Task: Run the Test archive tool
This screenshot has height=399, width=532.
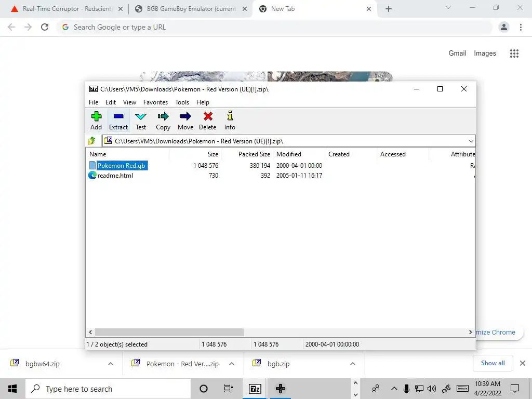Action: pyautogui.click(x=141, y=121)
